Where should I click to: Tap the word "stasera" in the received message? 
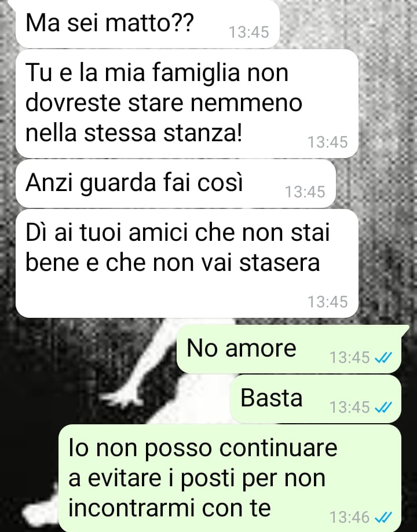click(x=280, y=263)
